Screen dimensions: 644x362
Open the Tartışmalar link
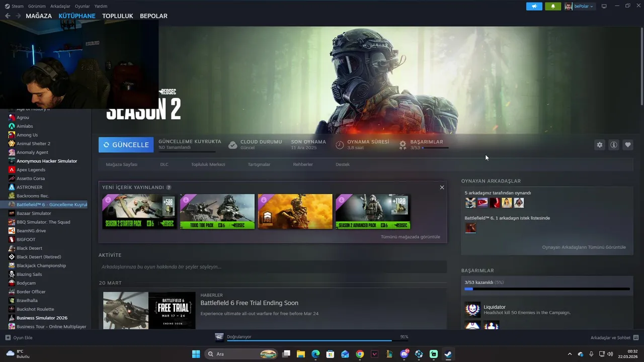[259, 164]
